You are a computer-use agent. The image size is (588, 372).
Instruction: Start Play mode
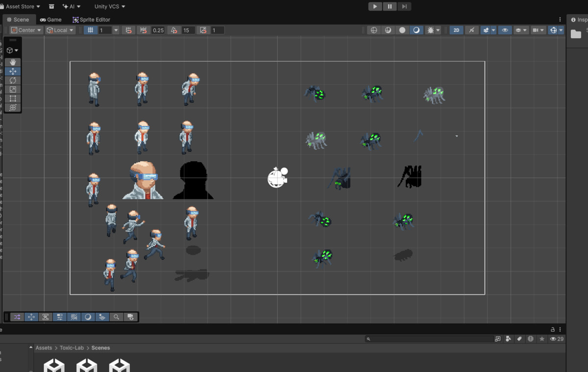(375, 6)
